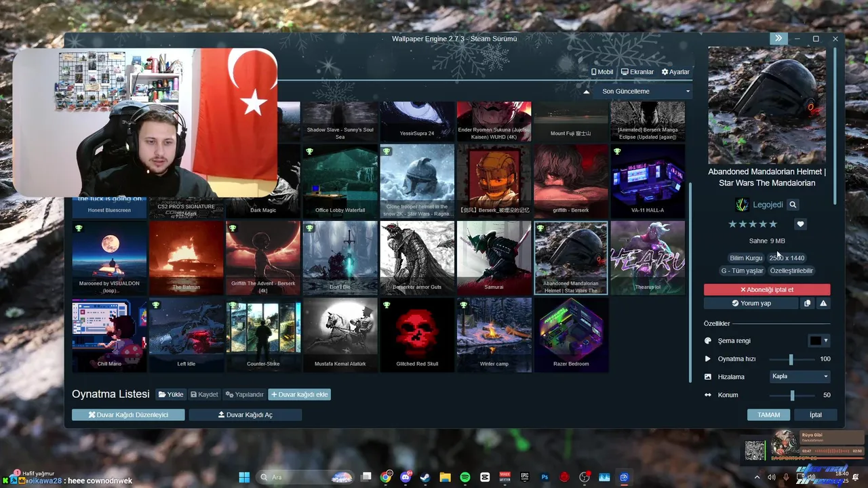Open Legojedi author avatar

(x=742, y=205)
